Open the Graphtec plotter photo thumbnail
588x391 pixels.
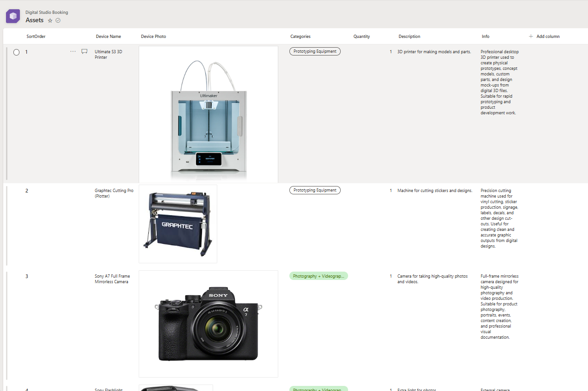[x=178, y=224]
